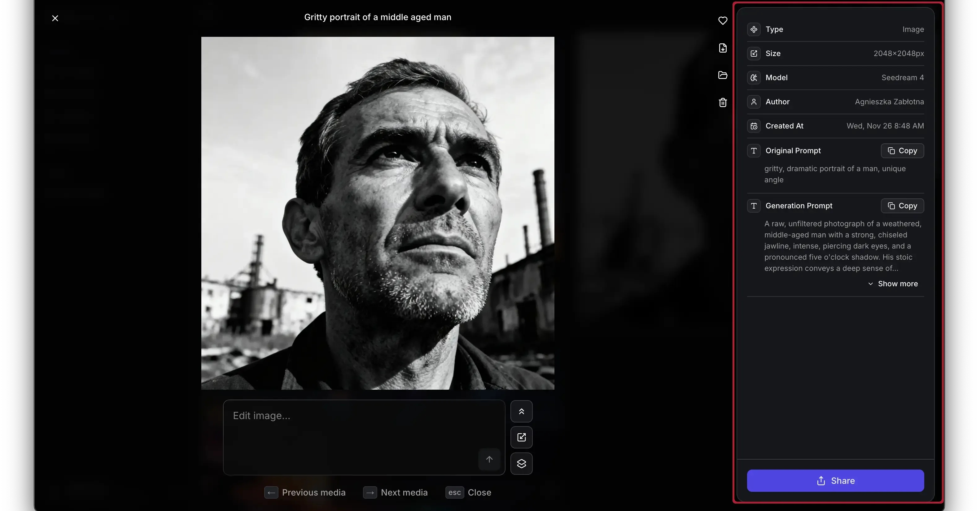Viewport: 980px width, 511px height.
Task: Copy the Generation Prompt text
Action: click(902, 206)
